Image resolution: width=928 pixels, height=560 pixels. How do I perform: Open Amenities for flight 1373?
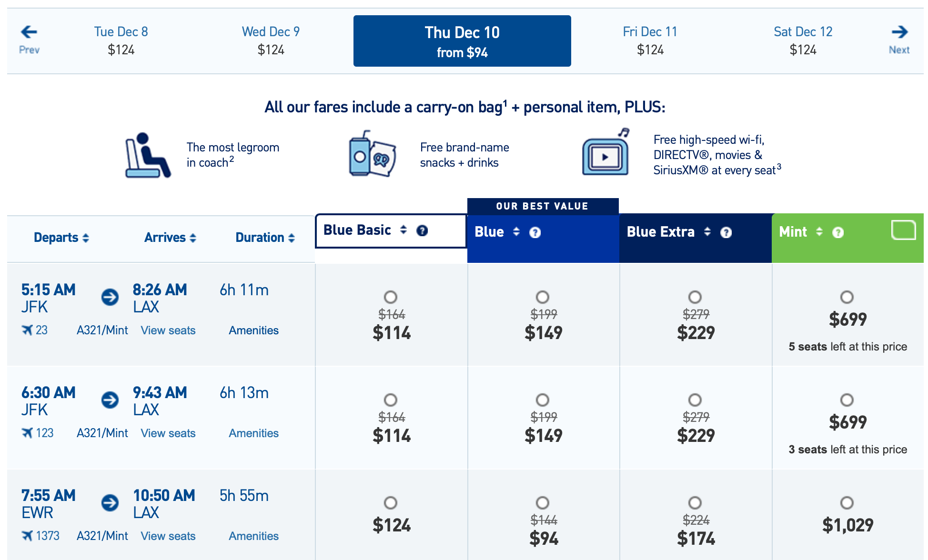(253, 536)
